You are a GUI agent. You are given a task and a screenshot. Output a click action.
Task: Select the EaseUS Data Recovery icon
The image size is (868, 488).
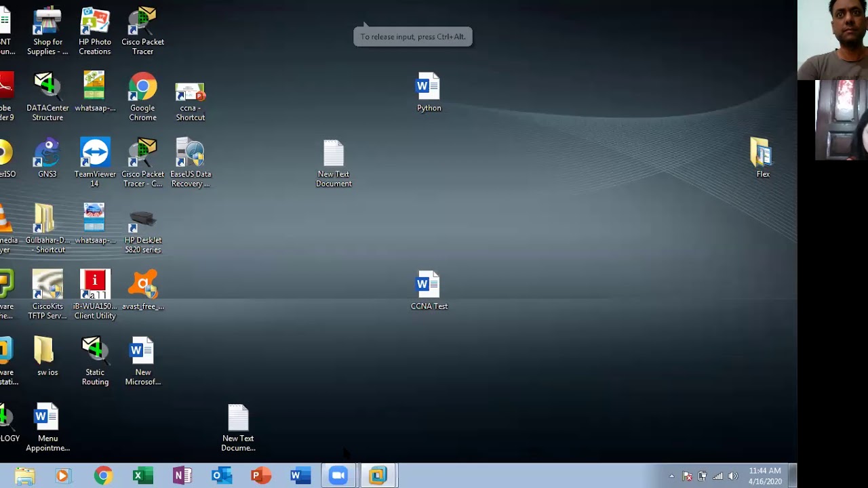click(191, 163)
